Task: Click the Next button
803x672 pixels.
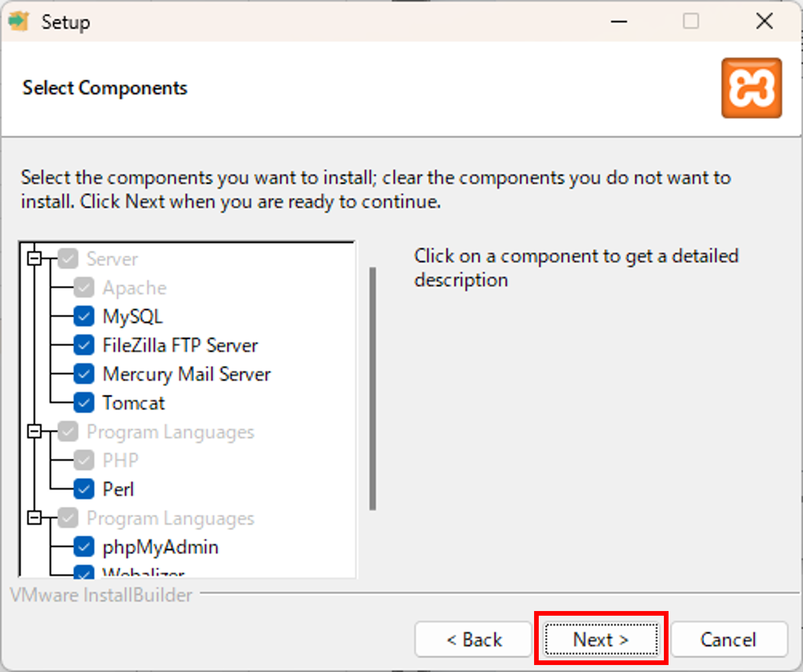Action: (600, 639)
